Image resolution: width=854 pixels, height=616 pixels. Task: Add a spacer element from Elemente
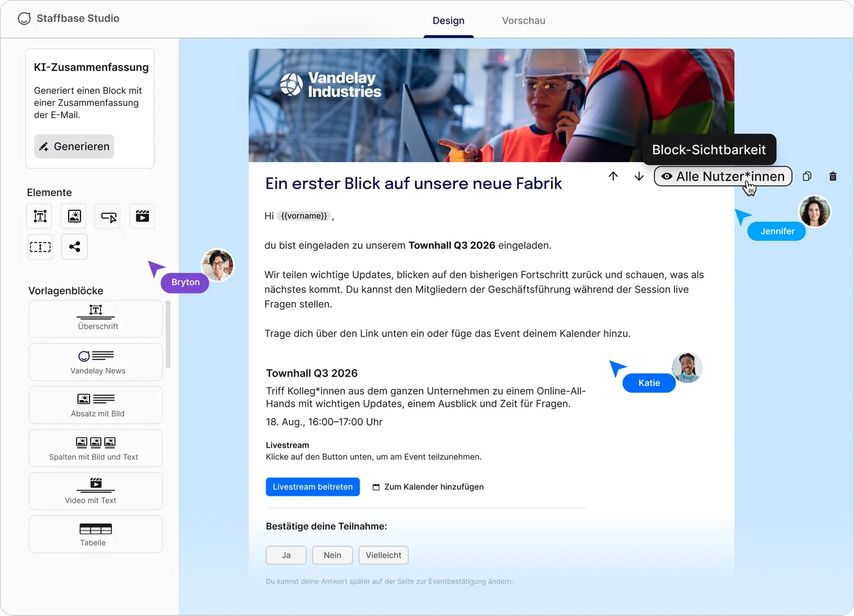(x=40, y=247)
